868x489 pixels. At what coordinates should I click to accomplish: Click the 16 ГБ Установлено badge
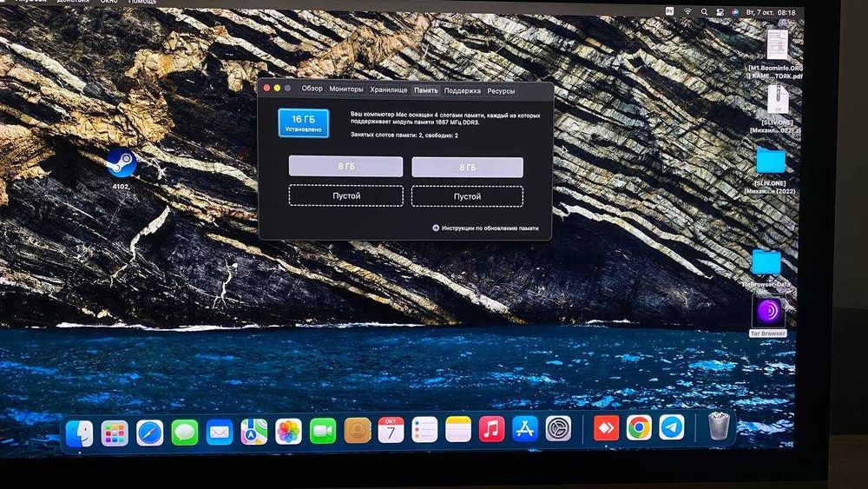pyautogui.click(x=303, y=123)
